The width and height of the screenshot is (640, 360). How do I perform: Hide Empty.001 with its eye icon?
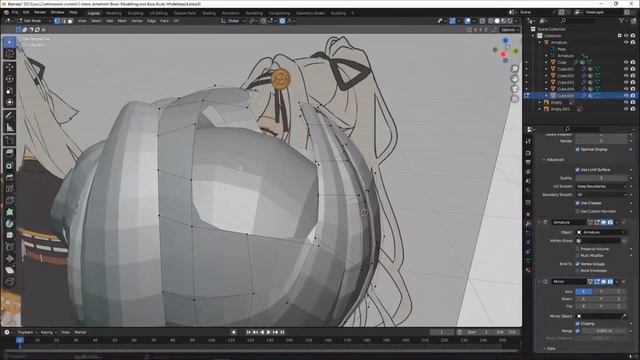coord(626,109)
